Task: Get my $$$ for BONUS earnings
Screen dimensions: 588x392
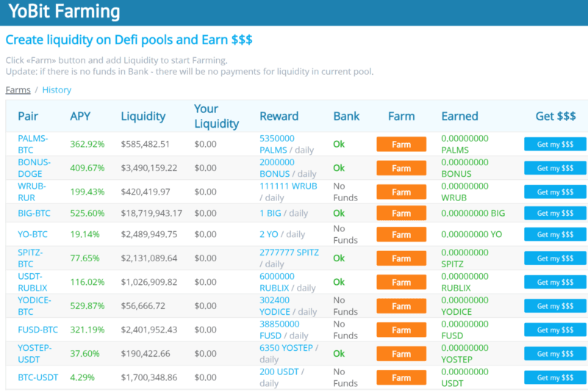Action: tap(555, 168)
